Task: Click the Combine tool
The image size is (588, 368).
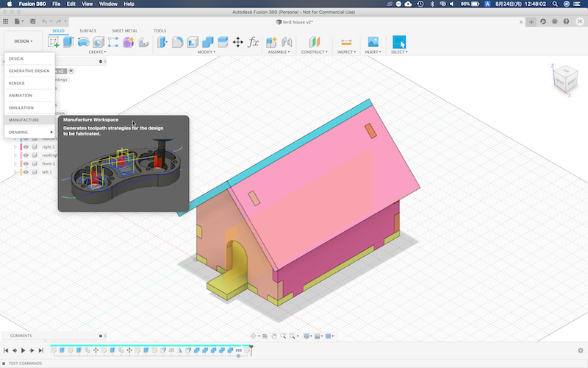Action: [x=207, y=42]
